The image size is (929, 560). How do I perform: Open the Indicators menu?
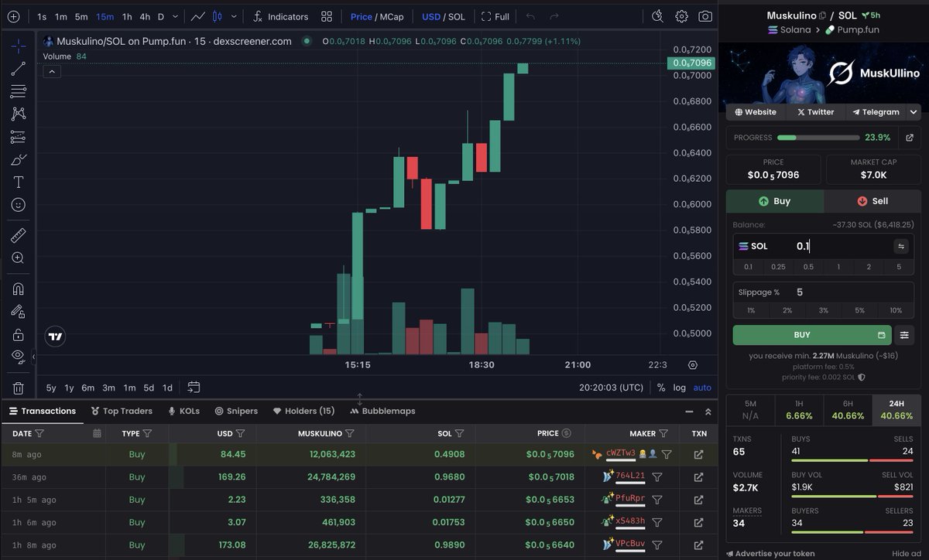(x=281, y=16)
